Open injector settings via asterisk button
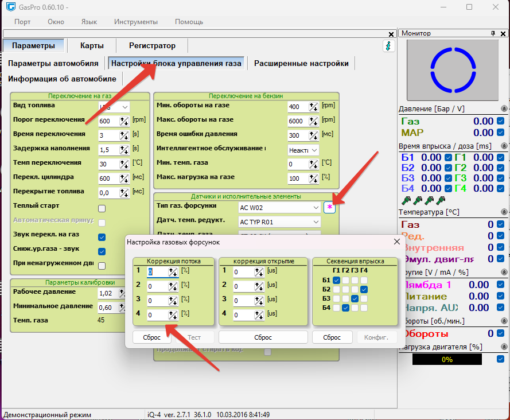Viewport: 510px width, 420px height. tap(329, 207)
